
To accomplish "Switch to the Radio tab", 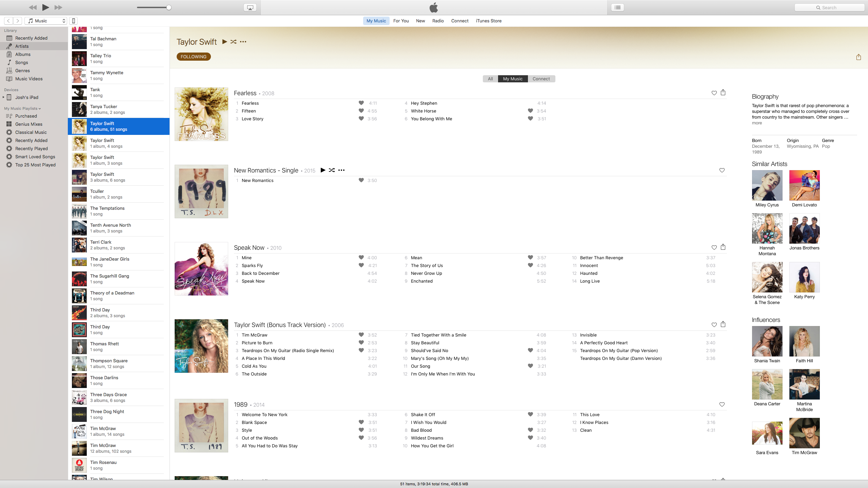I will coord(438,21).
